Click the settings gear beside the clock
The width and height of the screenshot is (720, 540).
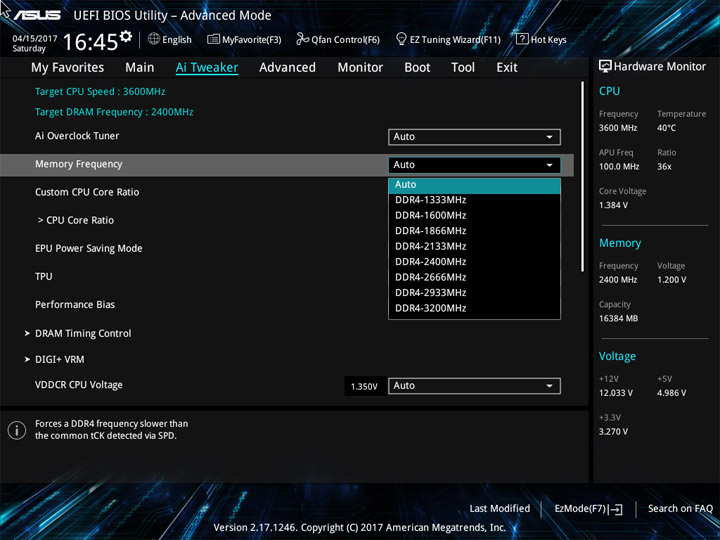coord(126,36)
